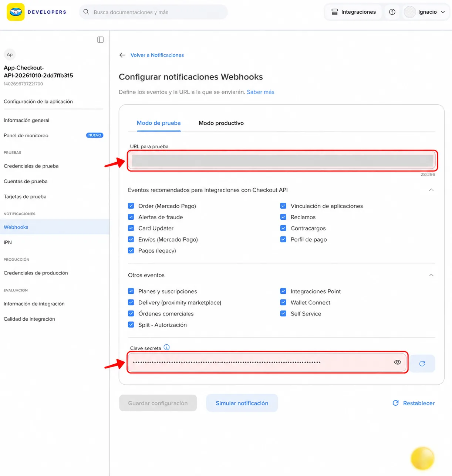The image size is (452, 476).
Task: Click the search magnifier icon
Action: [86, 12]
